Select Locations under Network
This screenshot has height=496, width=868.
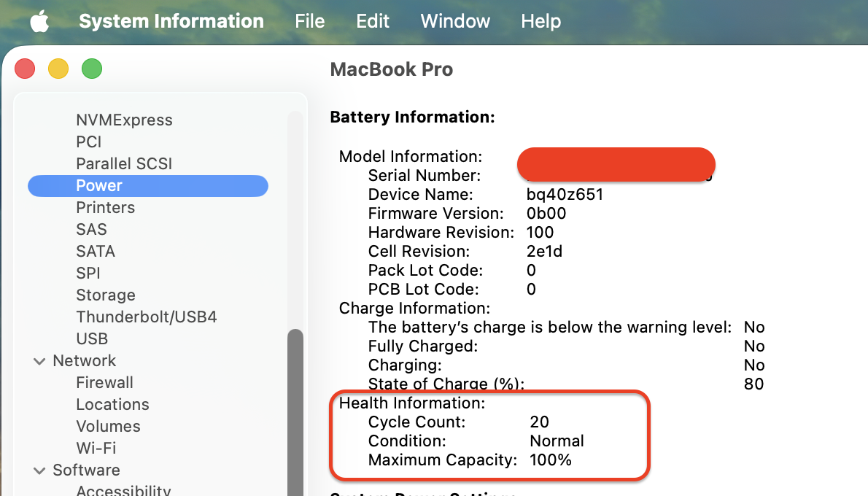tap(112, 404)
